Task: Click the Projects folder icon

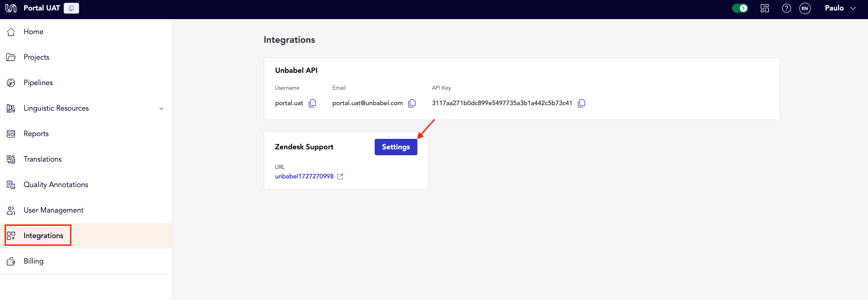Action: (11, 57)
